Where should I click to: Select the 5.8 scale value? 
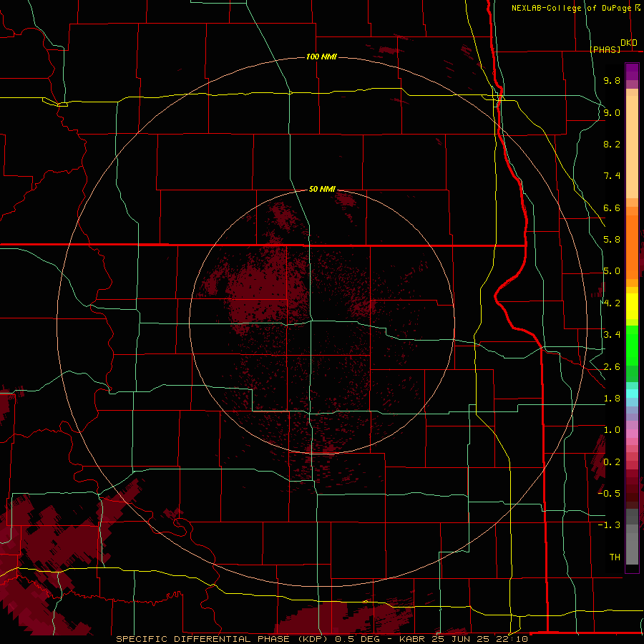coord(612,240)
